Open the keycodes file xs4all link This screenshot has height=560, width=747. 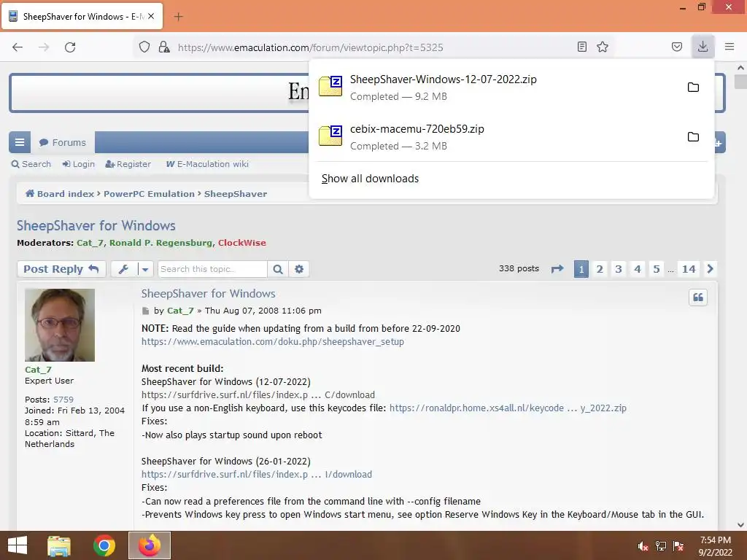pyautogui.click(x=508, y=408)
